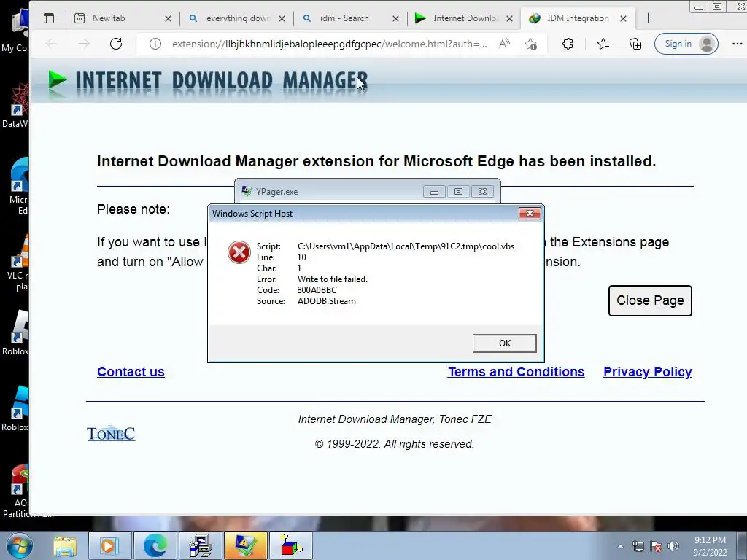The height and width of the screenshot is (560, 747).
Task: Open the Contact us link
Action: pyautogui.click(x=131, y=371)
